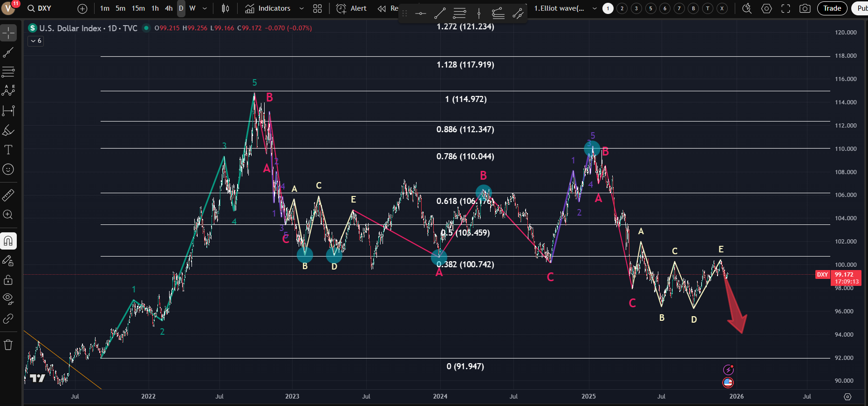Delete drawings with the trash icon

point(8,345)
